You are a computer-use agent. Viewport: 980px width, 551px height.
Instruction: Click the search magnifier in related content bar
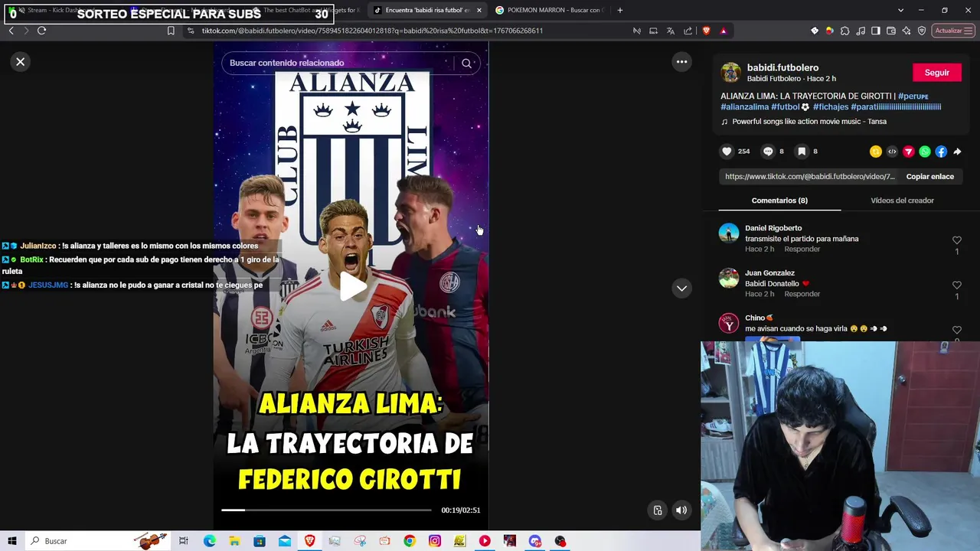[x=466, y=63]
